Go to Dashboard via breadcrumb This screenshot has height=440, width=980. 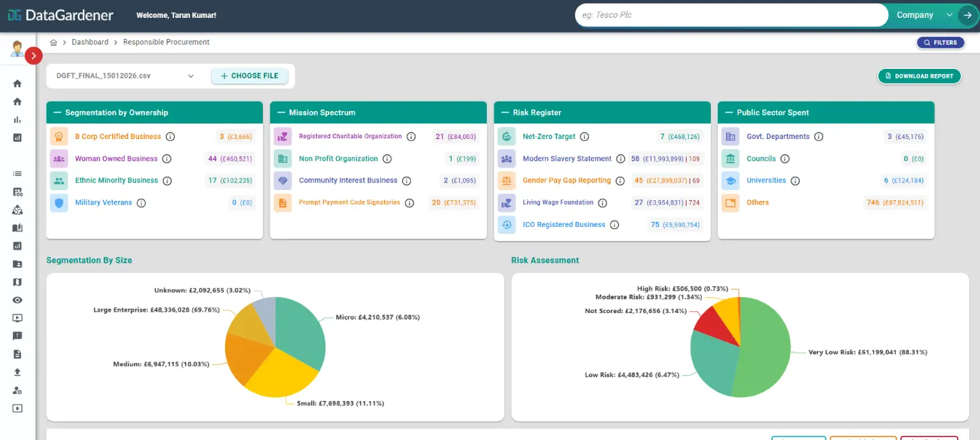pos(90,41)
